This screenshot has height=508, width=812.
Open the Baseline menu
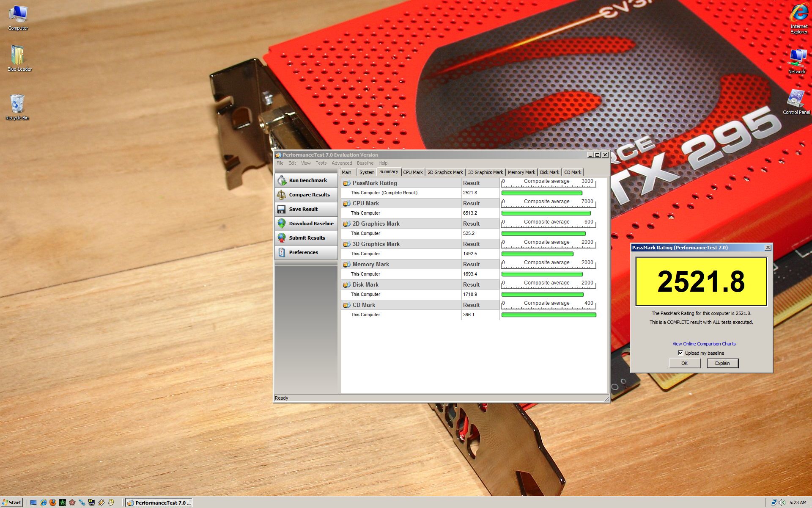coord(365,163)
